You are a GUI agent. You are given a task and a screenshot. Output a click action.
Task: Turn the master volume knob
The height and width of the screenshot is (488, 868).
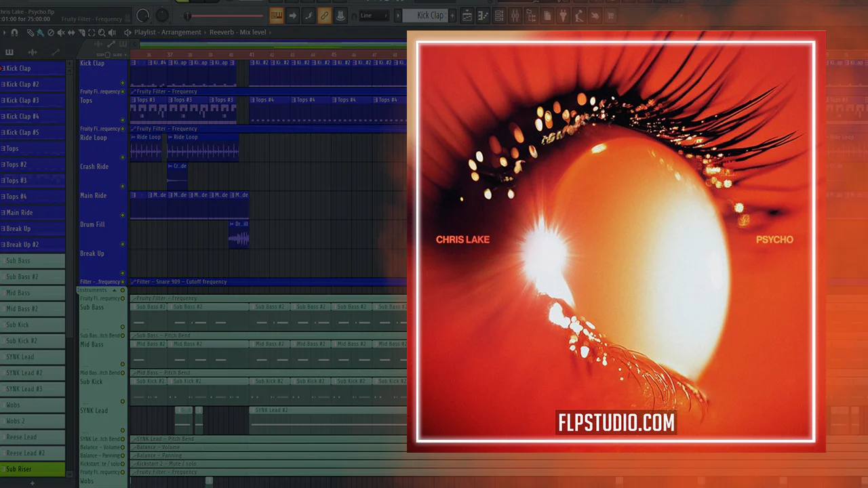point(143,16)
